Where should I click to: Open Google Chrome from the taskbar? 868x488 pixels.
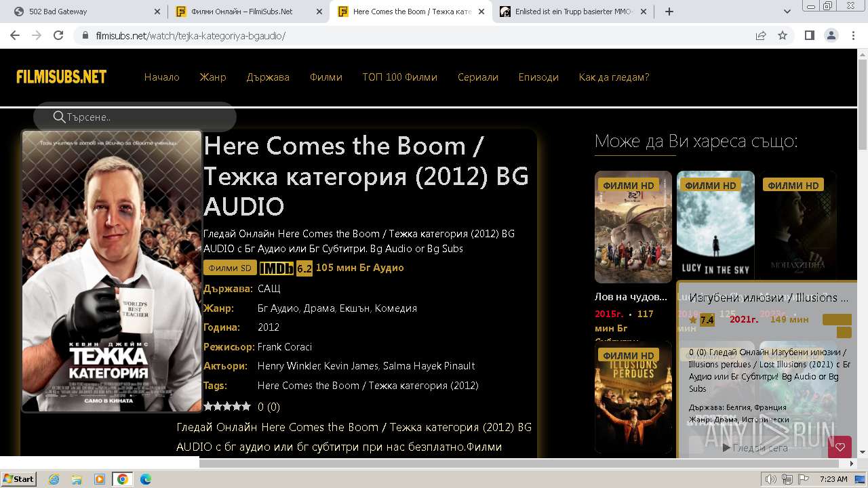(123, 479)
